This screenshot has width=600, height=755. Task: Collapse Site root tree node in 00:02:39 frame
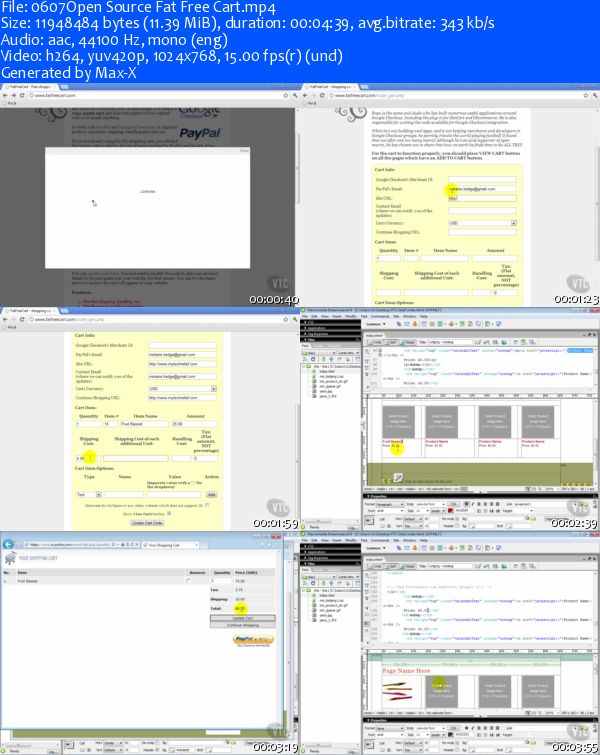tap(303, 366)
